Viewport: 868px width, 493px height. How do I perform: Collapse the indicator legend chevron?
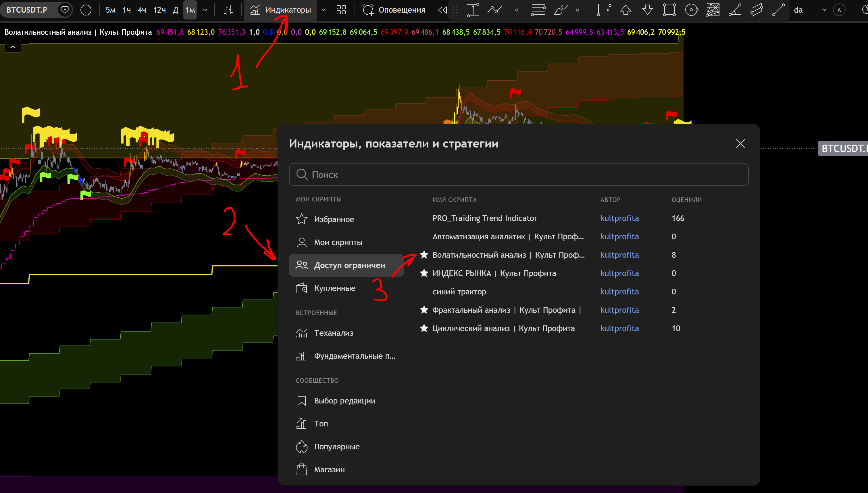pyautogui.click(x=13, y=47)
